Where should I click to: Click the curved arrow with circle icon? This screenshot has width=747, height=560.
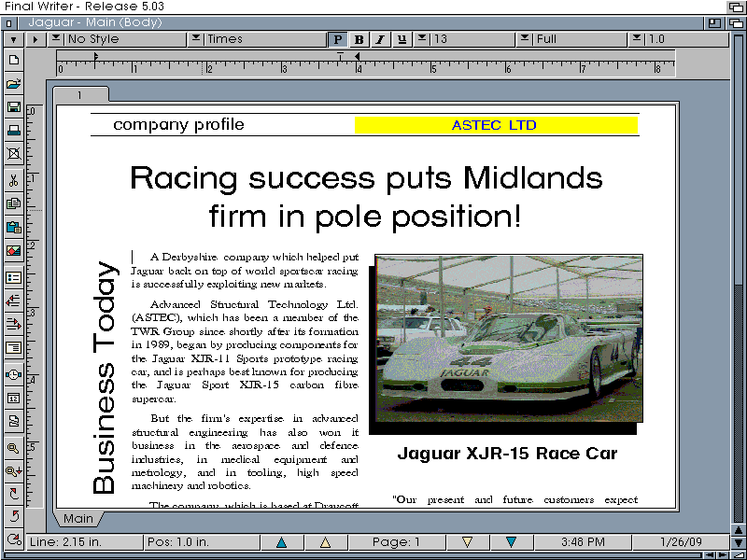[x=13, y=539]
